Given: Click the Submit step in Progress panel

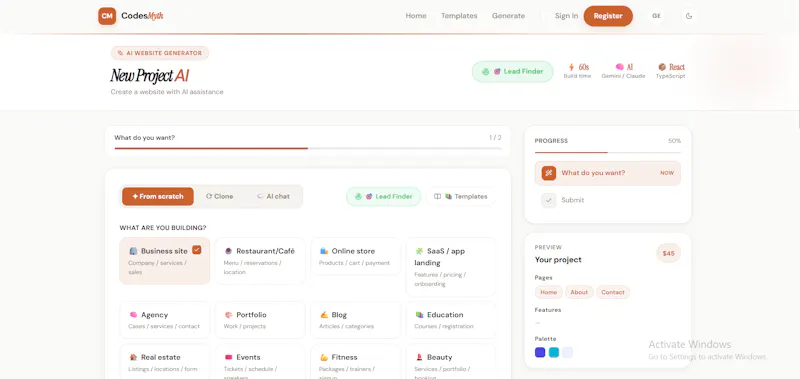Looking at the screenshot, I should tap(608, 200).
